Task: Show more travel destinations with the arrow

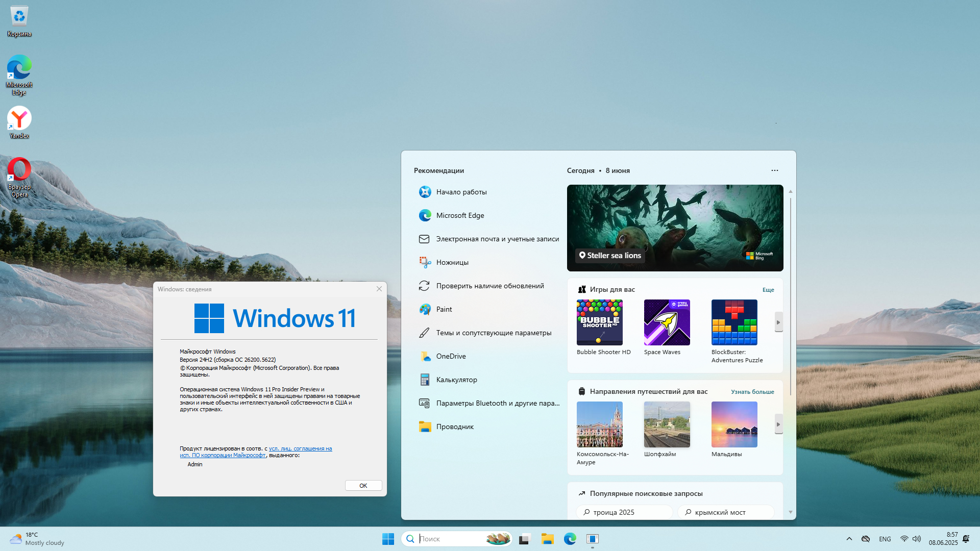Action: click(778, 424)
